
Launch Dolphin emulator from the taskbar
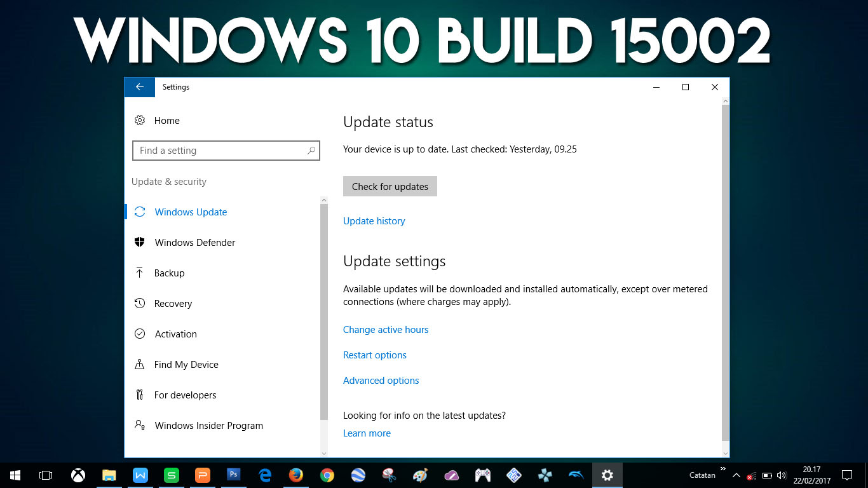(576, 475)
